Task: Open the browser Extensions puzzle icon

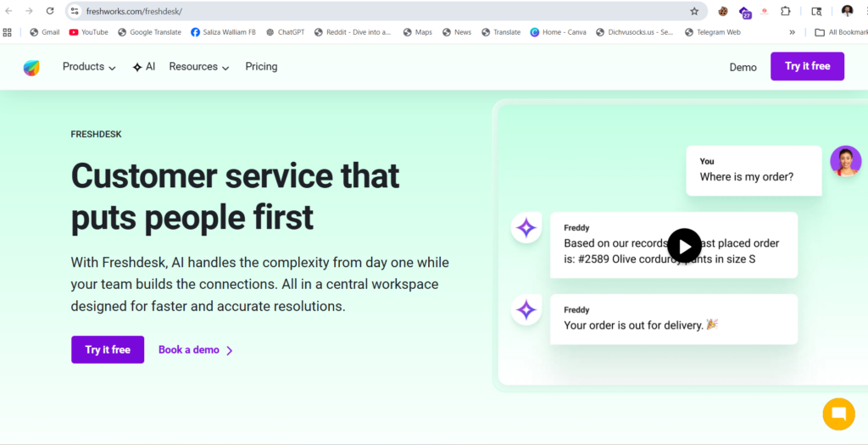Action: pos(786,11)
